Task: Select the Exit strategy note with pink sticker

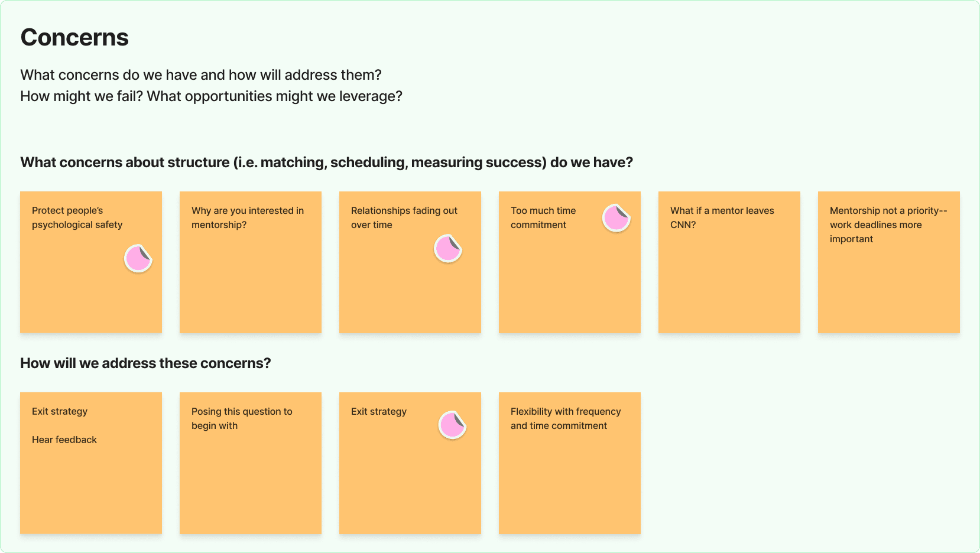Action: click(410, 463)
